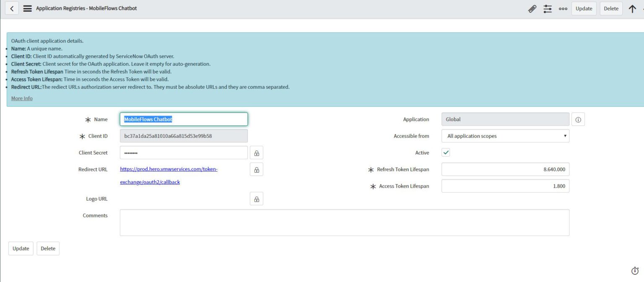
Task: Click the Delete button at the bottom
Action: pyautogui.click(x=48, y=248)
